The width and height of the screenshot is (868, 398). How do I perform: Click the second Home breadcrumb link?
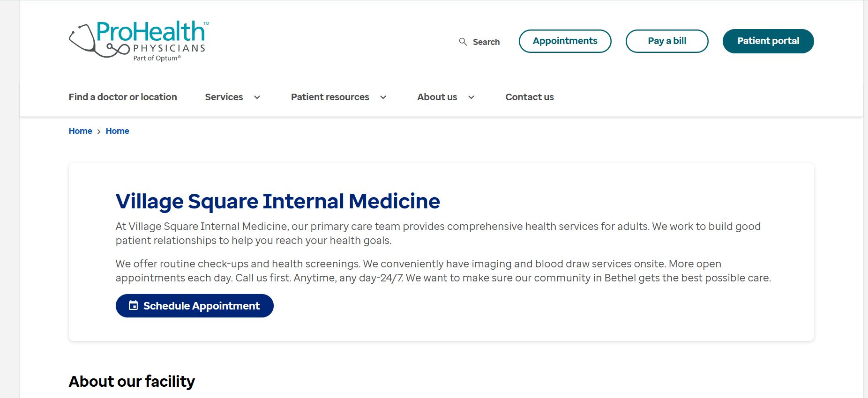(117, 131)
